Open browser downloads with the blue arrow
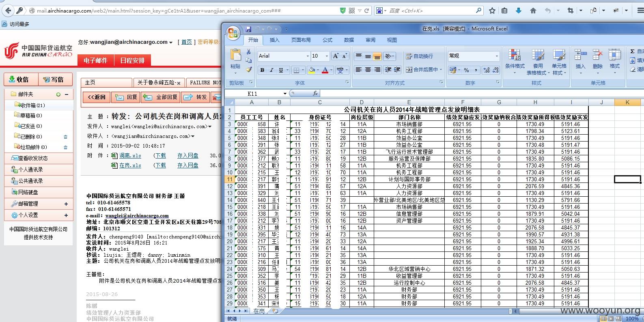 tap(518, 11)
